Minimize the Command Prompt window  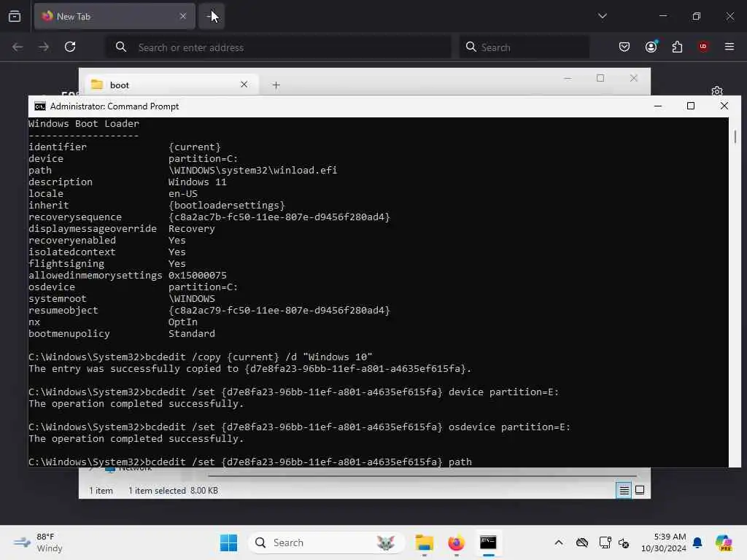[x=658, y=106]
